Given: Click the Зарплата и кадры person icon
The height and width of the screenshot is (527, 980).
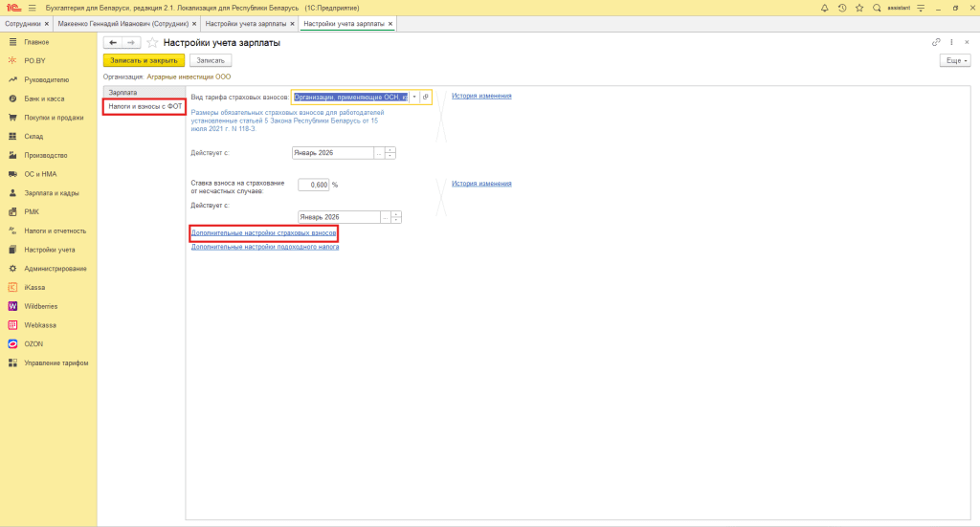Looking at the screenshot, I should tap(12, 193).
